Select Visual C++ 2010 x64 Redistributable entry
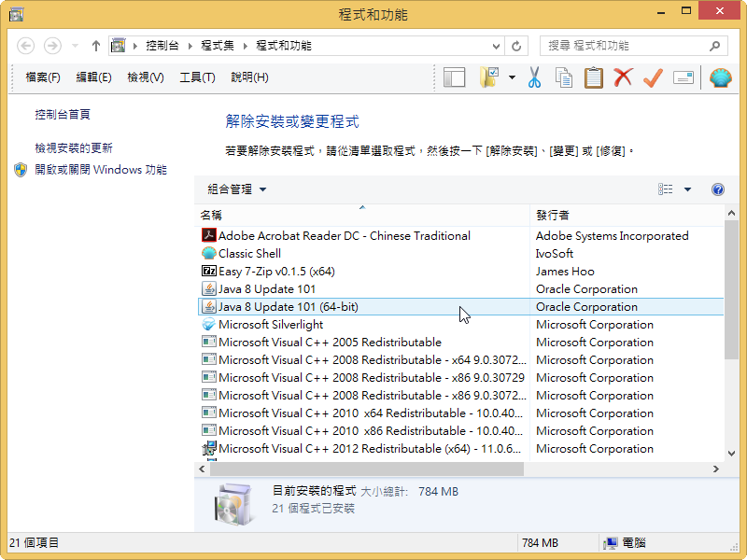747x560 pixels. click(x=460, y=413)
